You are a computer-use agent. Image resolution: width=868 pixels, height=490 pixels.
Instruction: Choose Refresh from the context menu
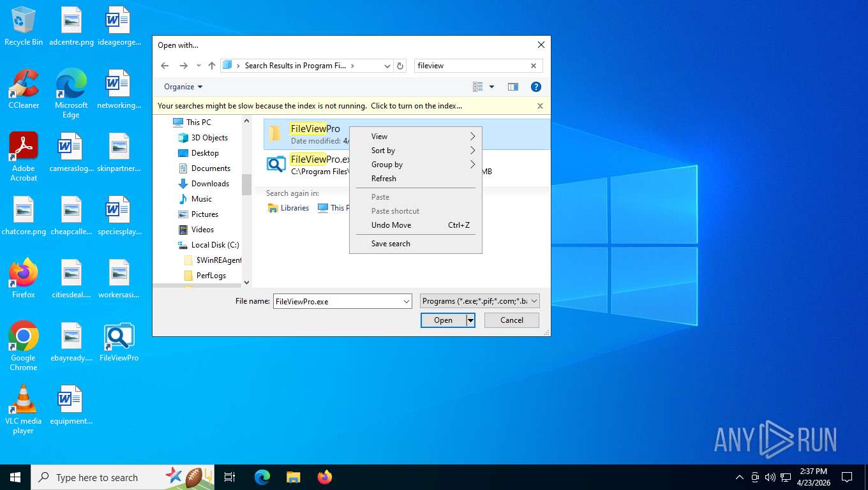(415, 179)
